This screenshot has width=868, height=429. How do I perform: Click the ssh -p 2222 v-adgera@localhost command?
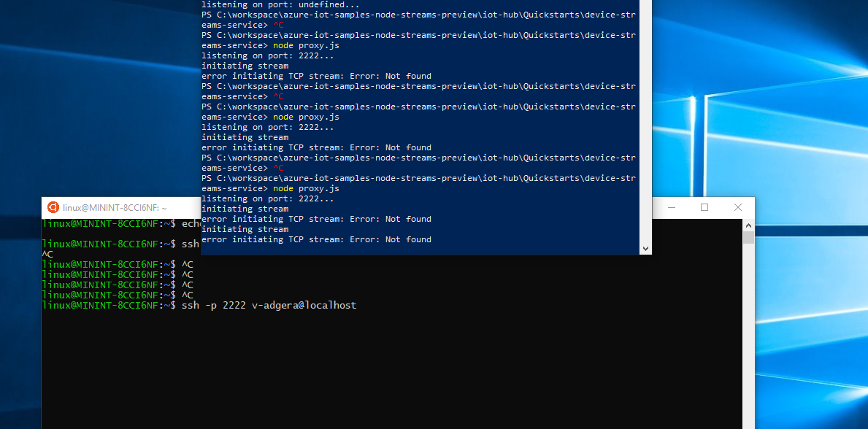point(272,305)
